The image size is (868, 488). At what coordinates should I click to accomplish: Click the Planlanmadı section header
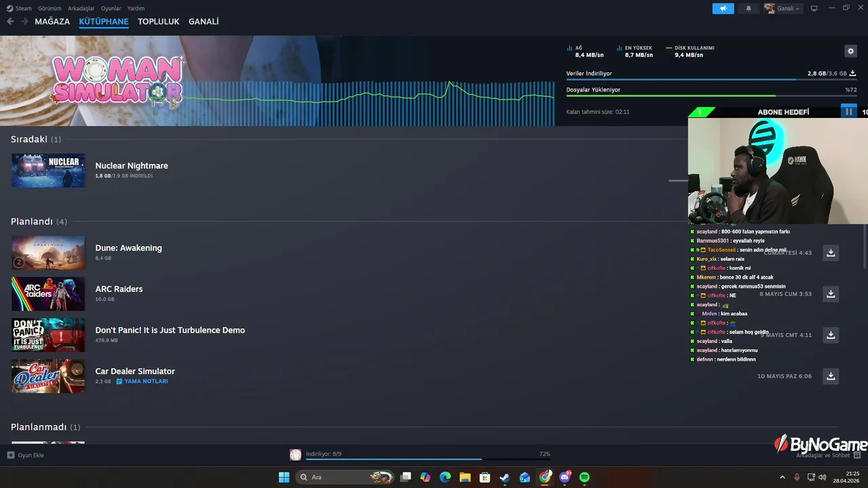[x=45, y=427]
